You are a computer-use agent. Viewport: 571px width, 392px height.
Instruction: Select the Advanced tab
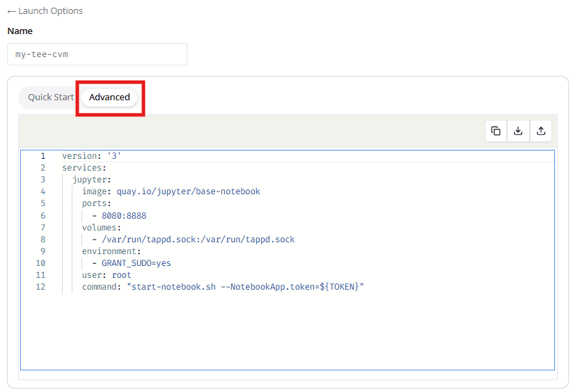click(x=109, y=97)
